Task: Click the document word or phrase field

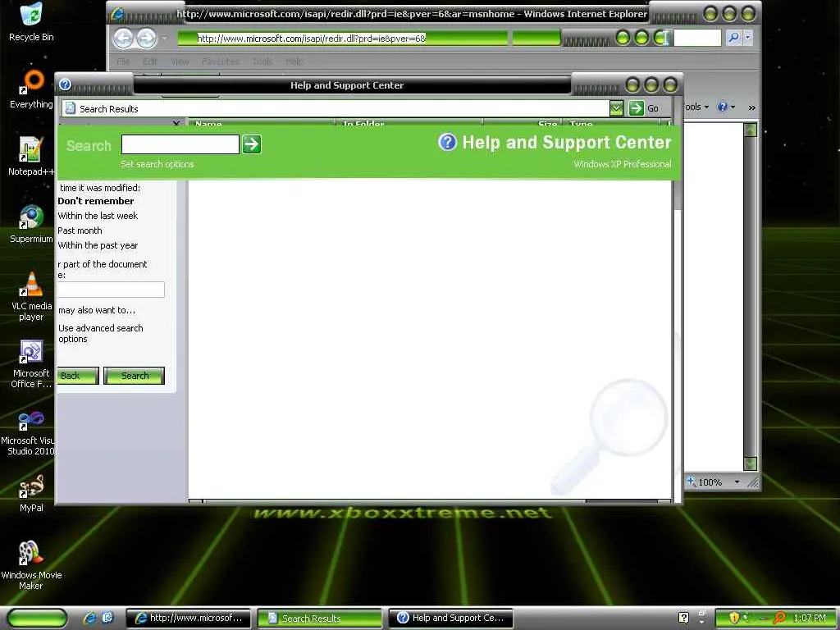Action: coord(111,290)
